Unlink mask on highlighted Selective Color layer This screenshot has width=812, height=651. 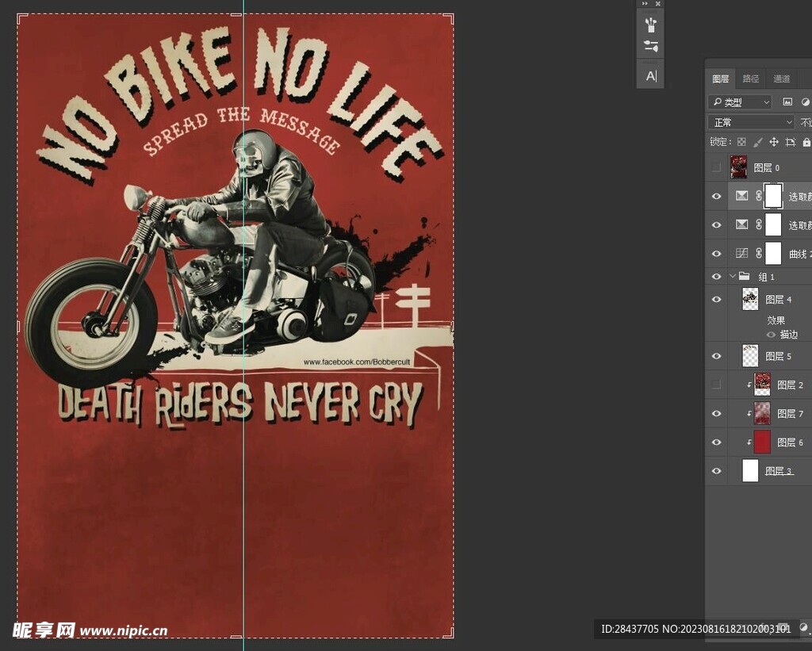tap(758, 196)
